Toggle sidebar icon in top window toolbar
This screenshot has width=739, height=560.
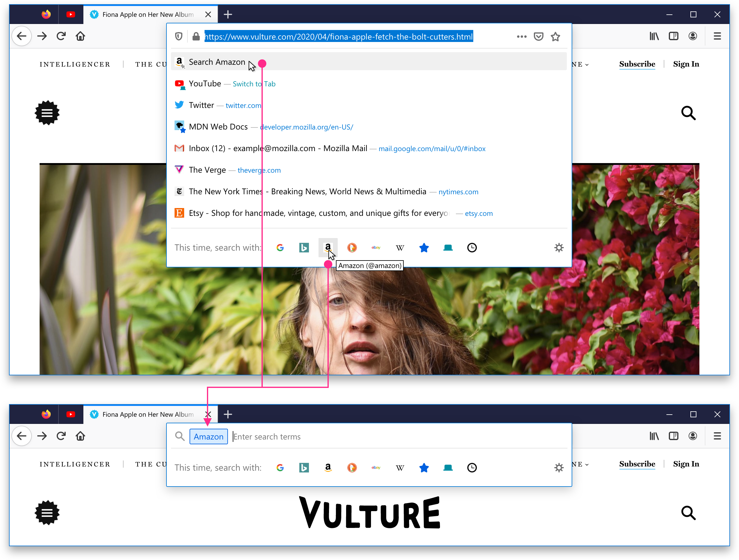674,36
